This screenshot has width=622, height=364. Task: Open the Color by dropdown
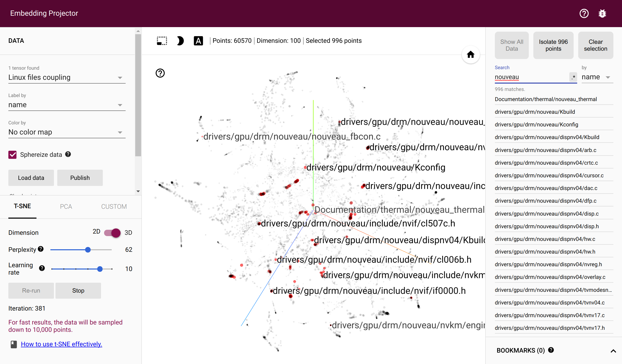(67, 132)
